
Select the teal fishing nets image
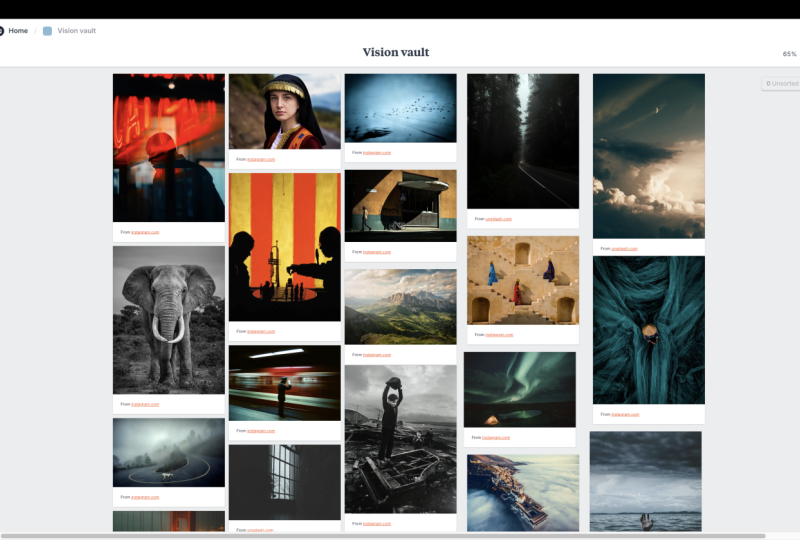click(x=649, y=330)
